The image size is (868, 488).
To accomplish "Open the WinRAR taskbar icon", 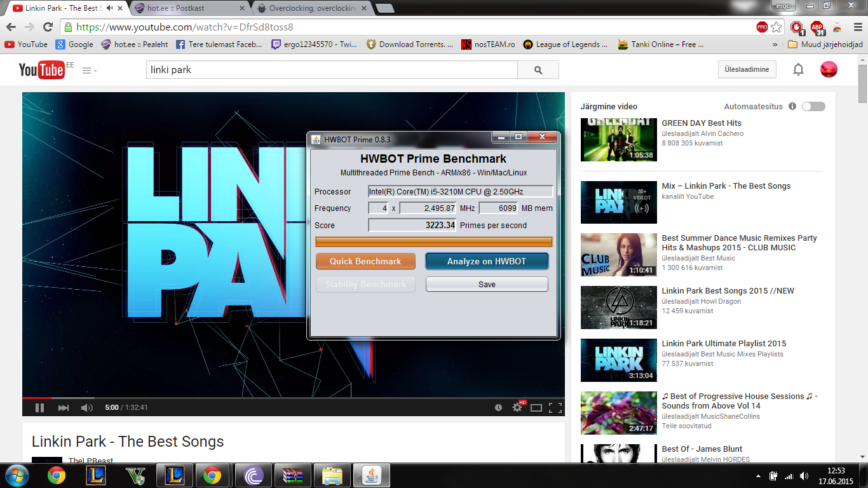I will (292, 475).
